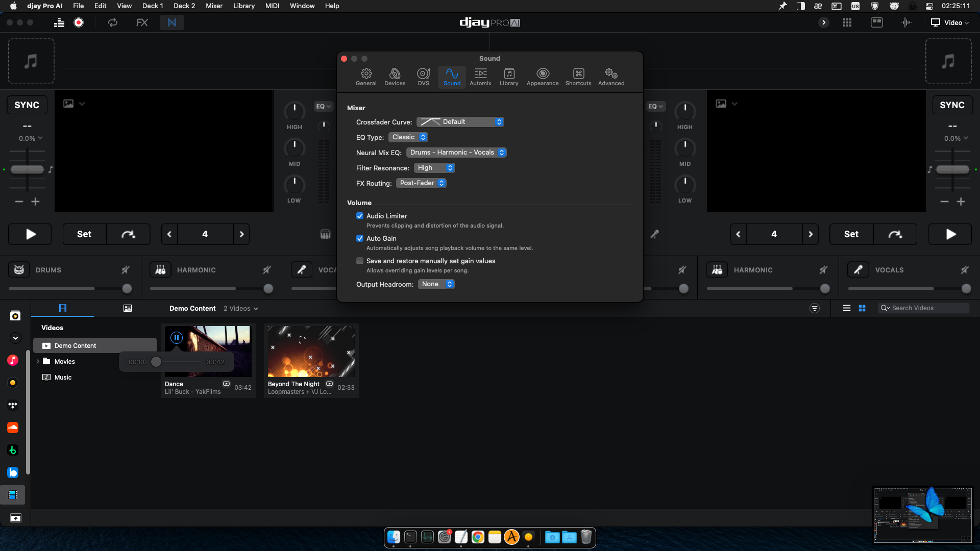Screen dimensions: 980x551
Task: Click the left deck Set cue button
Action: (84, 234)
